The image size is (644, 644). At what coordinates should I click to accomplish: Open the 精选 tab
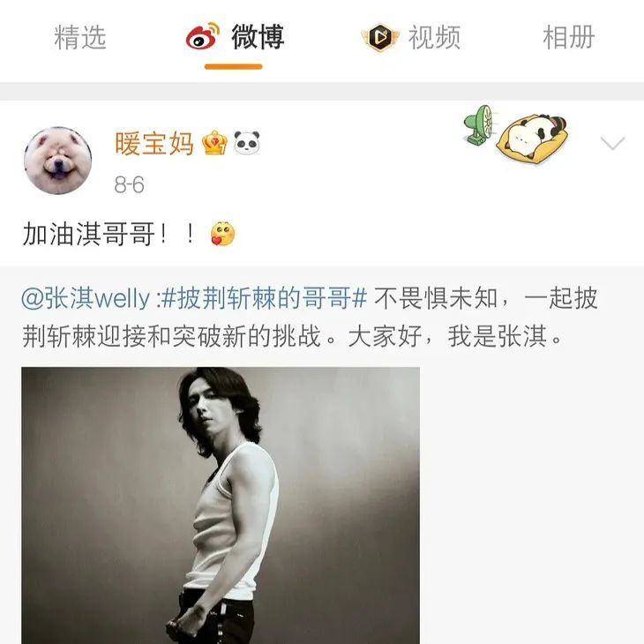(80, 37)
